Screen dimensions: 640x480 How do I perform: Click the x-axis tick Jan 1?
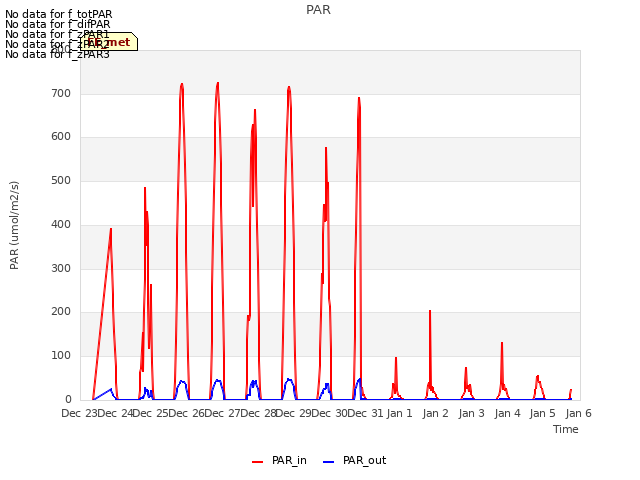tap(400, 413)
